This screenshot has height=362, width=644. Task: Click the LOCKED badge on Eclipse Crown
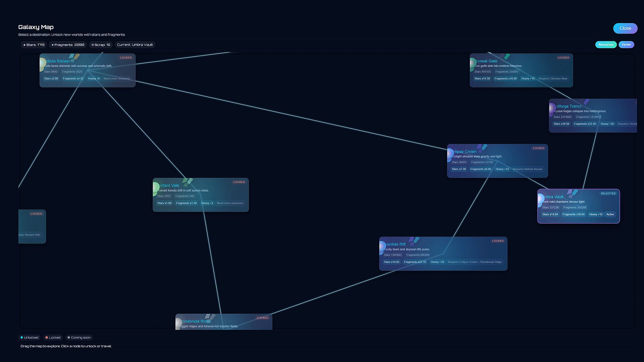tap(538, 148)
